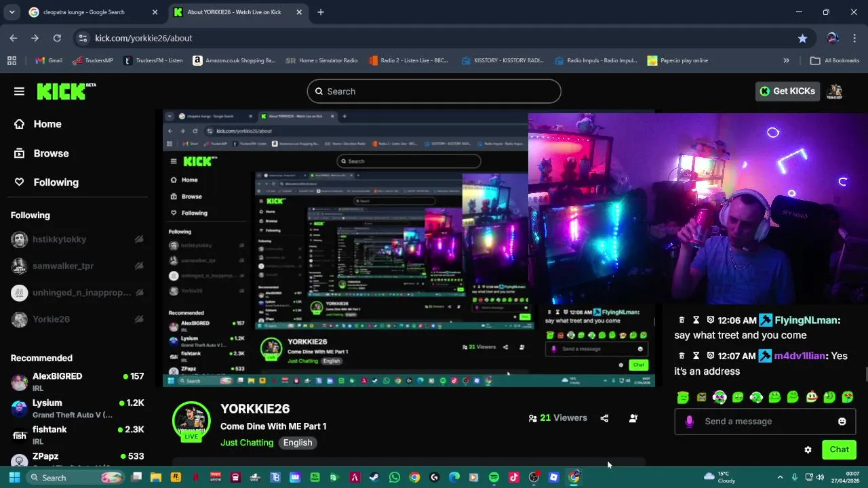Open chat settings gear icon

(808, 449)
